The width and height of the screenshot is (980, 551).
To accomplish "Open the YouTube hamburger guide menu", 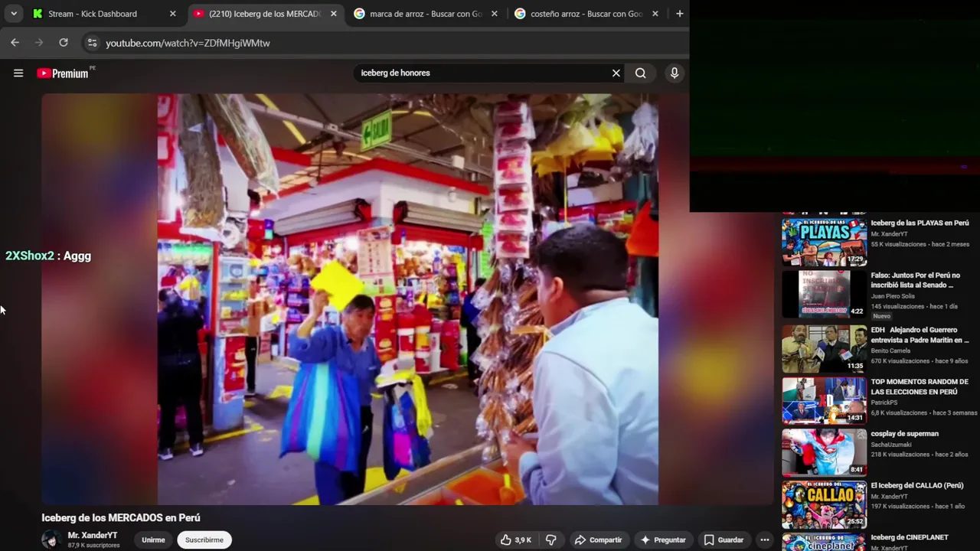I will point(18,73).
